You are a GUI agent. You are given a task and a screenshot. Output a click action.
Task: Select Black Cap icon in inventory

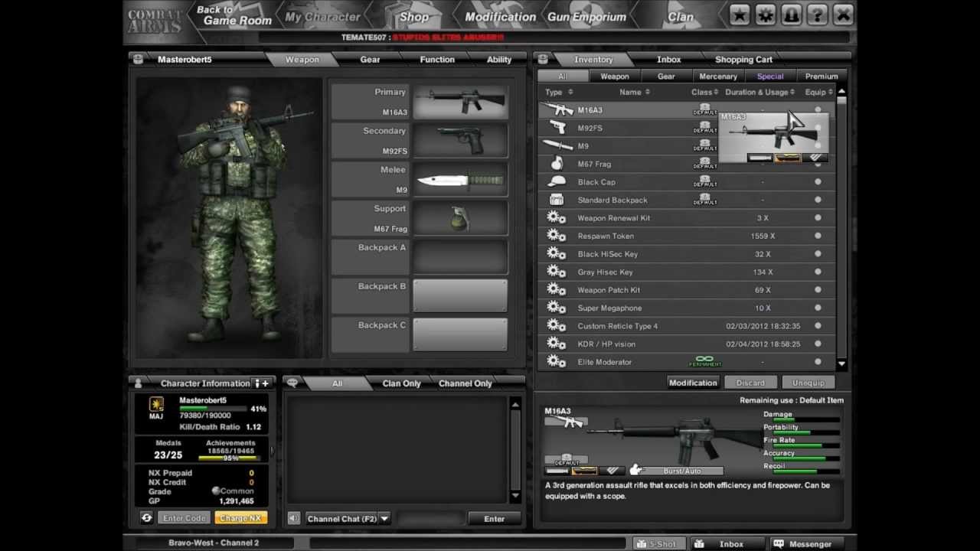557,182
